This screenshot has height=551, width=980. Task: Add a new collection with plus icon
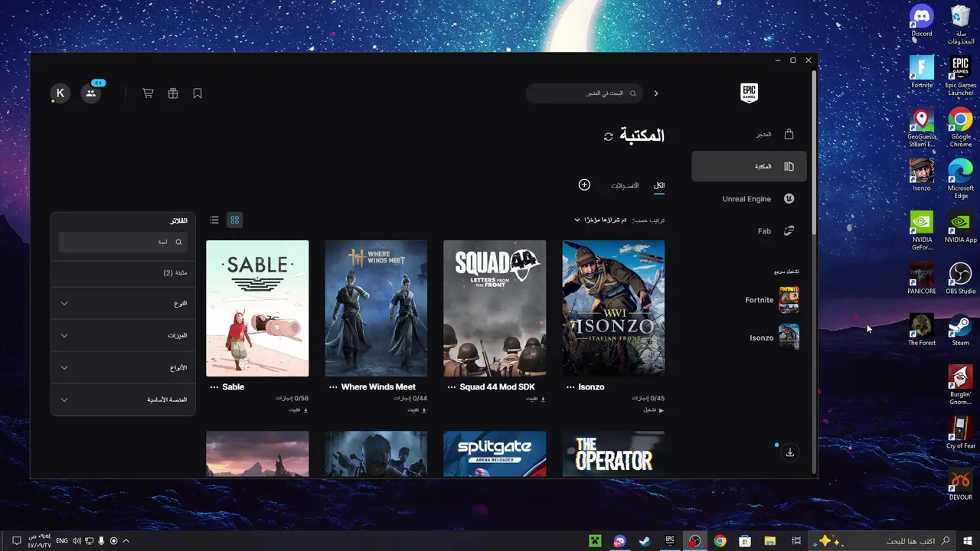(x=584, y=185)
